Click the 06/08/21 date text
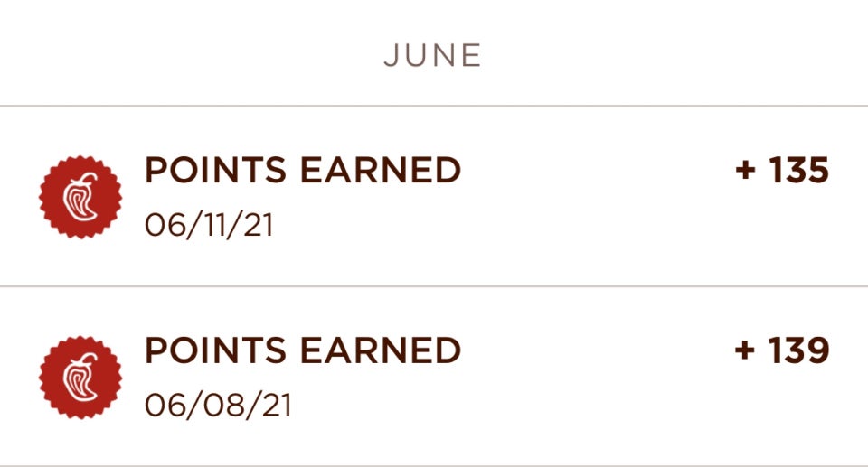Viewport: 868px width, 467px height. pyautogui.click(x=218, y=406)
